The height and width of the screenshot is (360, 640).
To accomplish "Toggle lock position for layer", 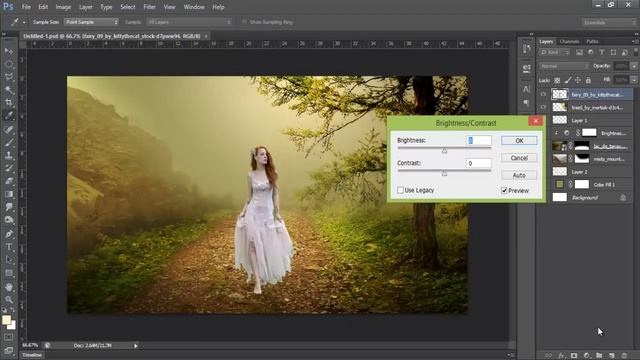I will pos(578,80).
